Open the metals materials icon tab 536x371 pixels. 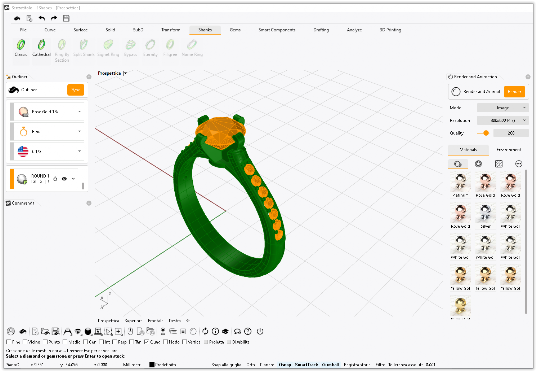click(x=458, y=164)
